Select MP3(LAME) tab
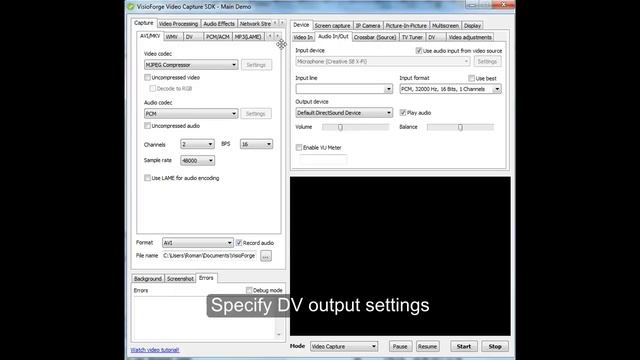Screen dimensions: 640x360 coord(248,37)
